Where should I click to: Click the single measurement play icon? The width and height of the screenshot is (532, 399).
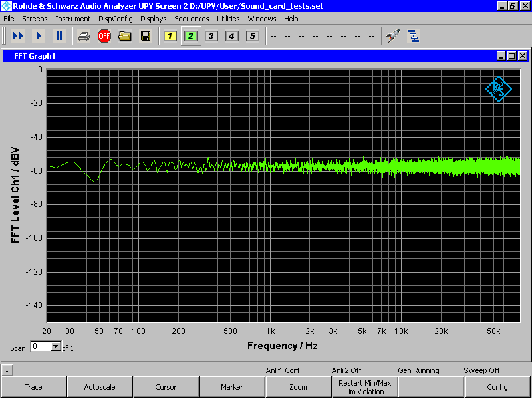(x=39, y=36)
